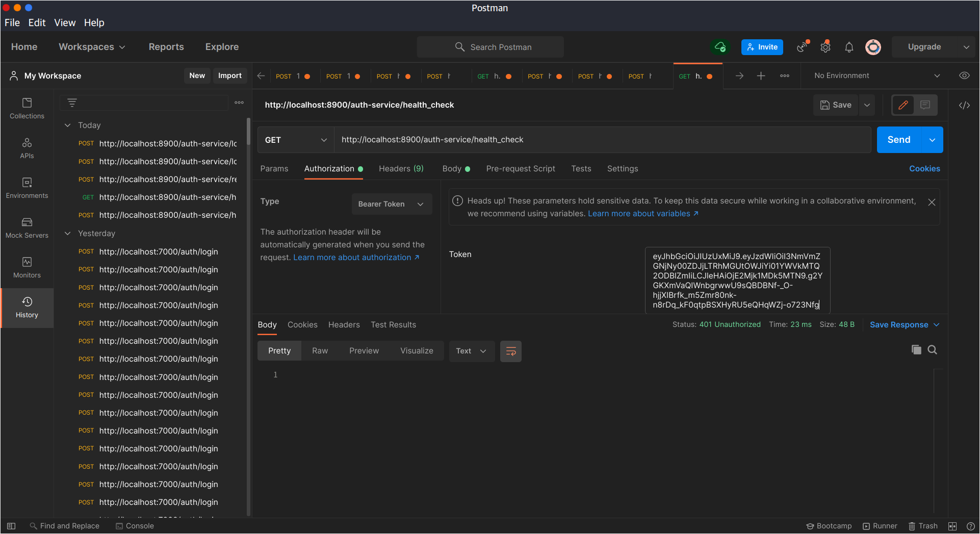Screen dimensions: 980x534
Task: Open the capture requests satellite icon
Action: point(803,47)
